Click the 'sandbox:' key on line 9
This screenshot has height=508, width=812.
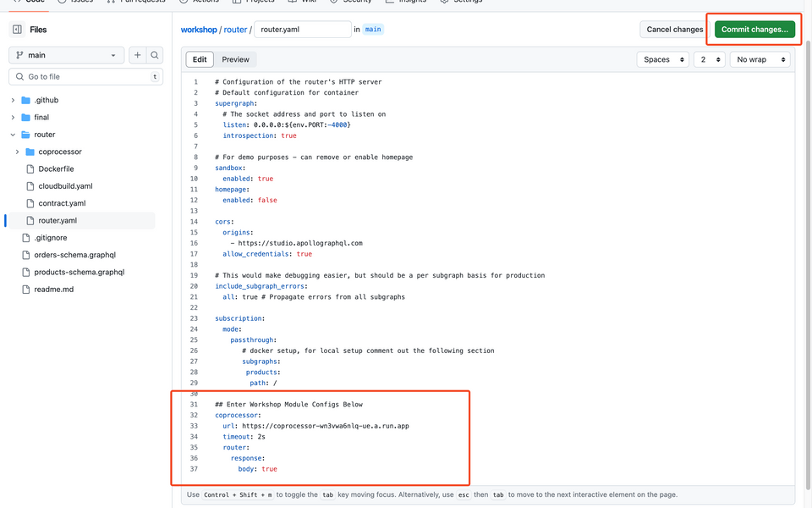pos(230,168)
